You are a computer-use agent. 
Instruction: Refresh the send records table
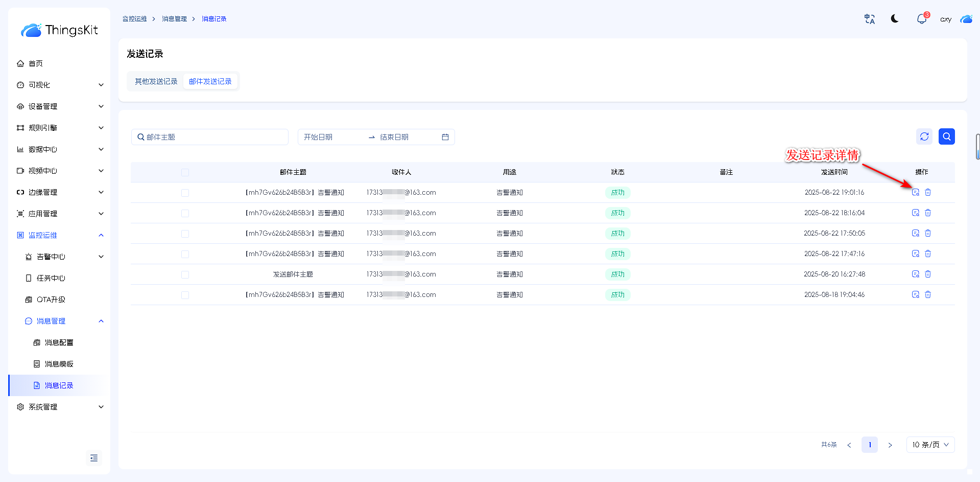coord(924,136)
